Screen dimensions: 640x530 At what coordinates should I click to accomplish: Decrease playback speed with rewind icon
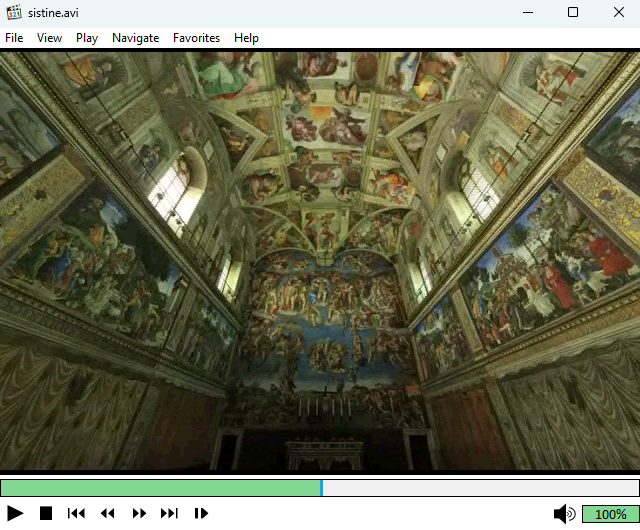tap(107, 513)
